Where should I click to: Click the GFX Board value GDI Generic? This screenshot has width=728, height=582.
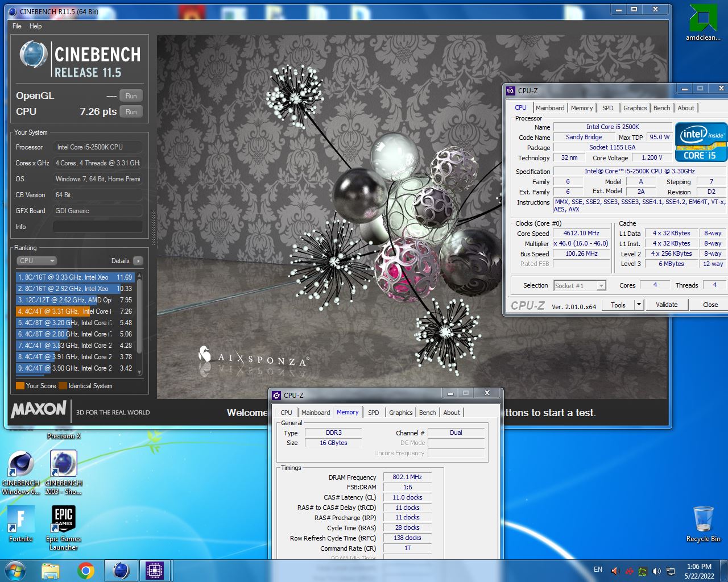[x=97, y=211]
